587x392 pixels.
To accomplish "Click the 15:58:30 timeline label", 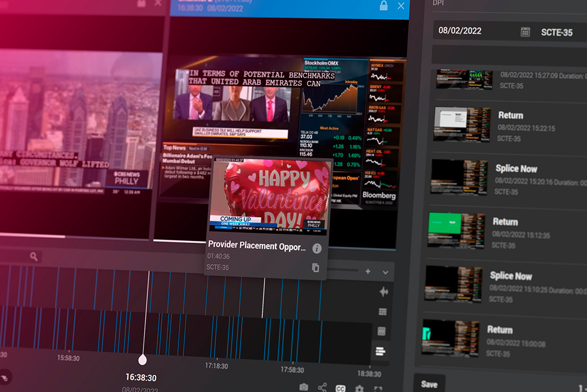I will (68, 358).
